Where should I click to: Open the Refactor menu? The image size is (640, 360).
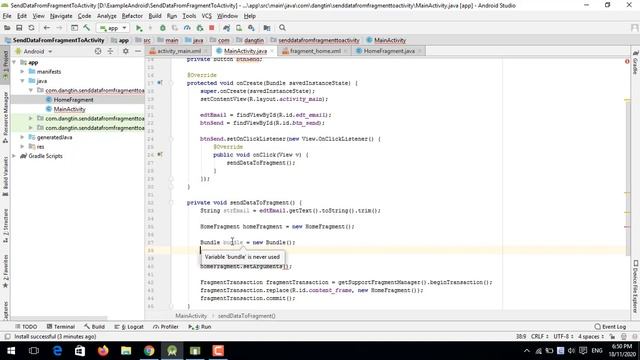point(132,16)
